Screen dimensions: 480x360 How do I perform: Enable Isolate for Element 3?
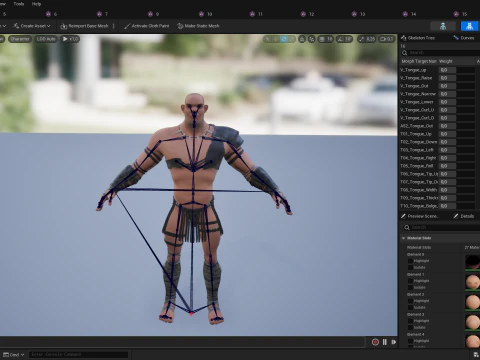[x=411, y=328]
